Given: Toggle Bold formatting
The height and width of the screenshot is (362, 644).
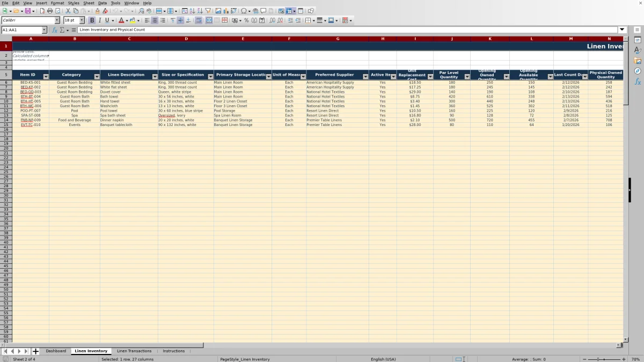Looking at the screenshot, I should [92, 20].
